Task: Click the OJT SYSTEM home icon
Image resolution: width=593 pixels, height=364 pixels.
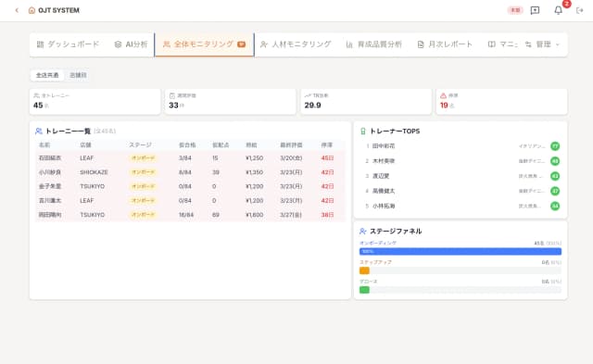Action: point(32,10)
